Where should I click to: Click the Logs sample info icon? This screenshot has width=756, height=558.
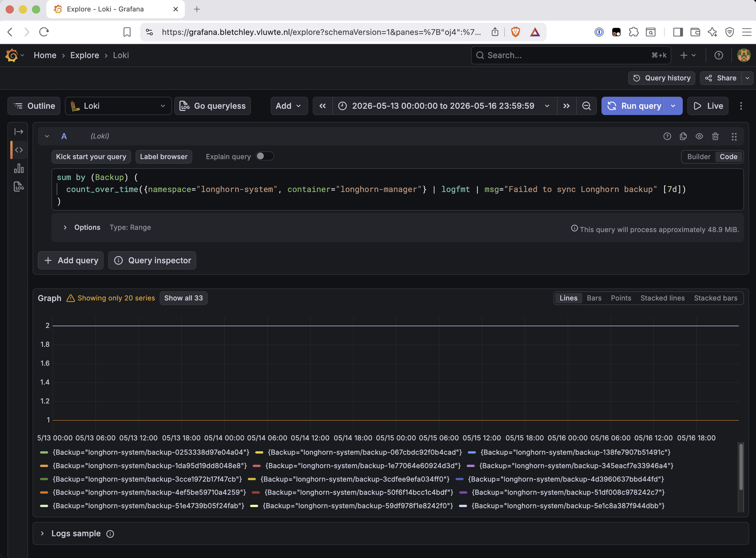coord(110,534)
